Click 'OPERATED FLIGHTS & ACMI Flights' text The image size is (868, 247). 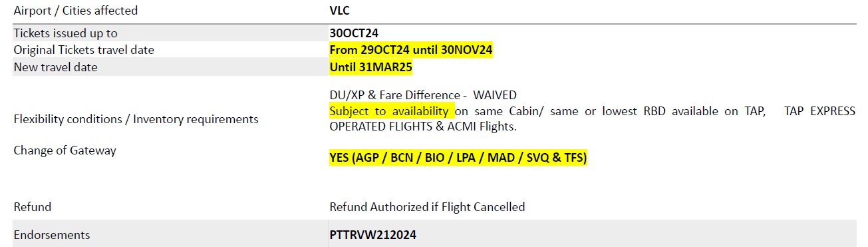(x=423, y=126)
